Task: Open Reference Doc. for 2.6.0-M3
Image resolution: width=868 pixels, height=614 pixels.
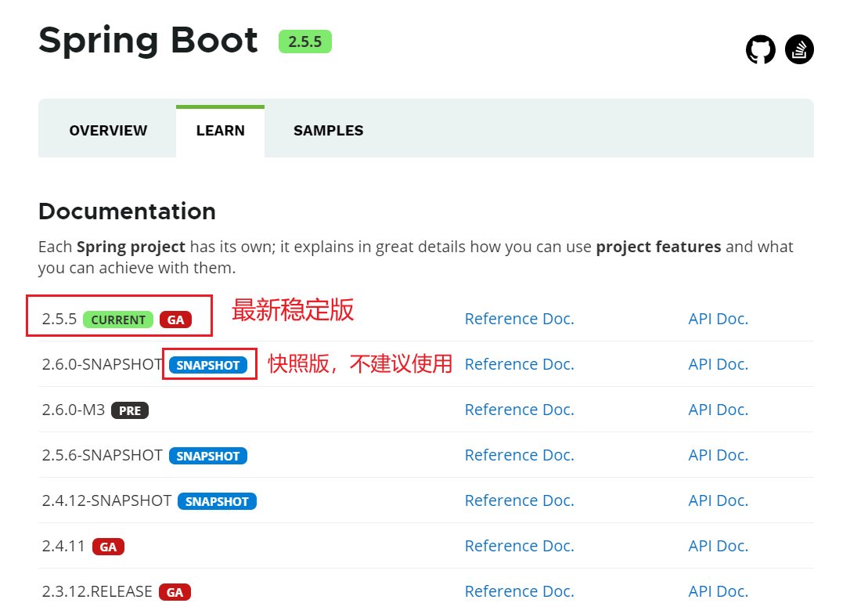Action: (x=519, y=410)
